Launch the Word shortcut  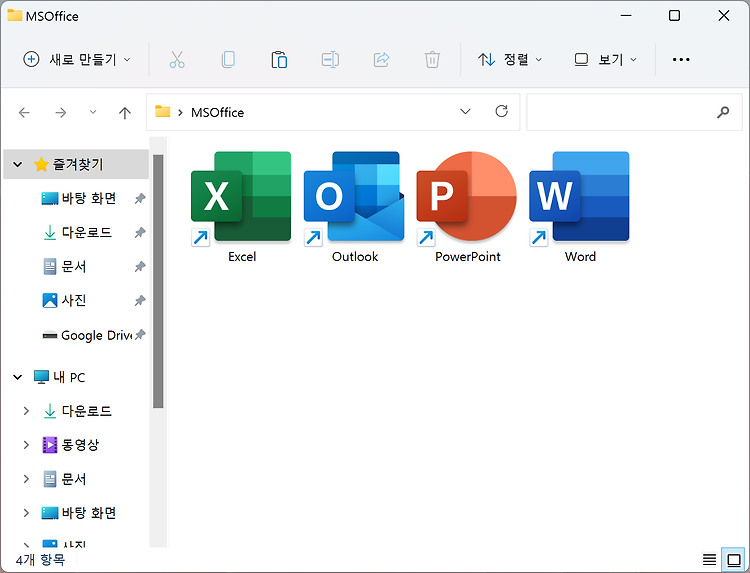(579, 206)
